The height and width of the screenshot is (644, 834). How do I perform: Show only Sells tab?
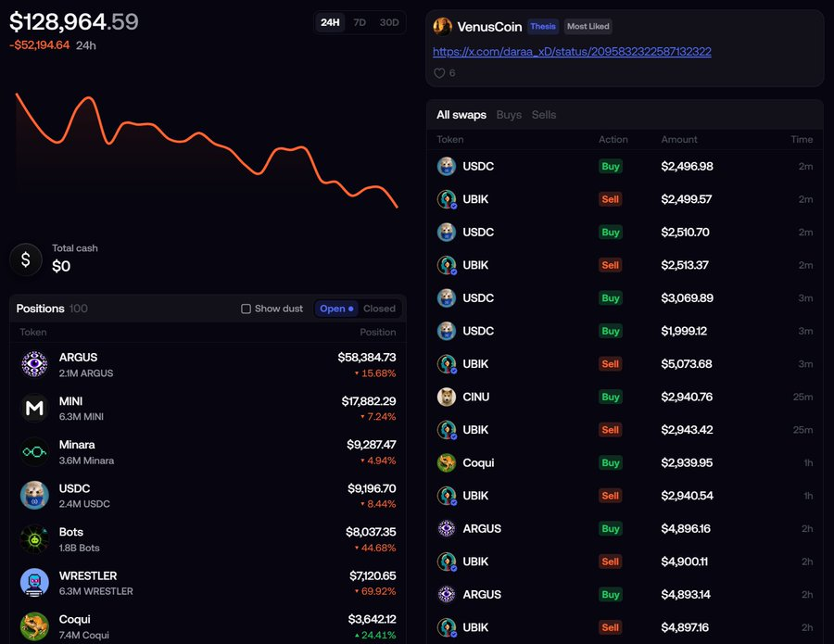tap(544, 115)
